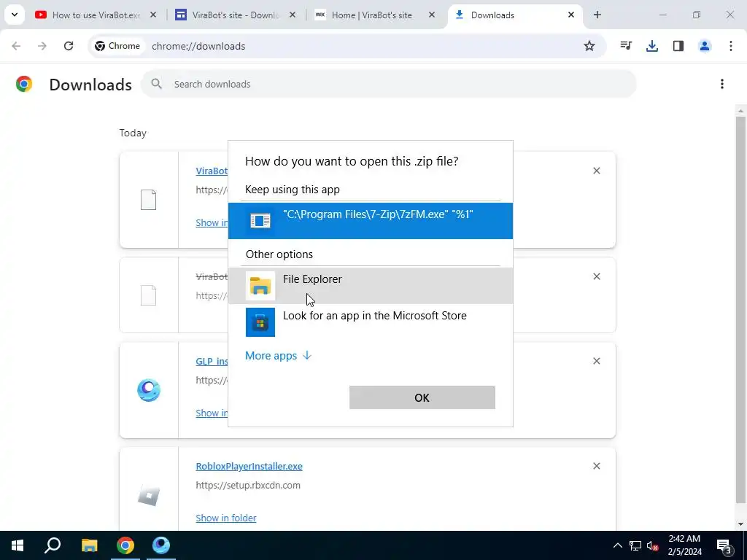Select Look for an app in Microsoft Store
747x560 pixels.
[370, 322]
